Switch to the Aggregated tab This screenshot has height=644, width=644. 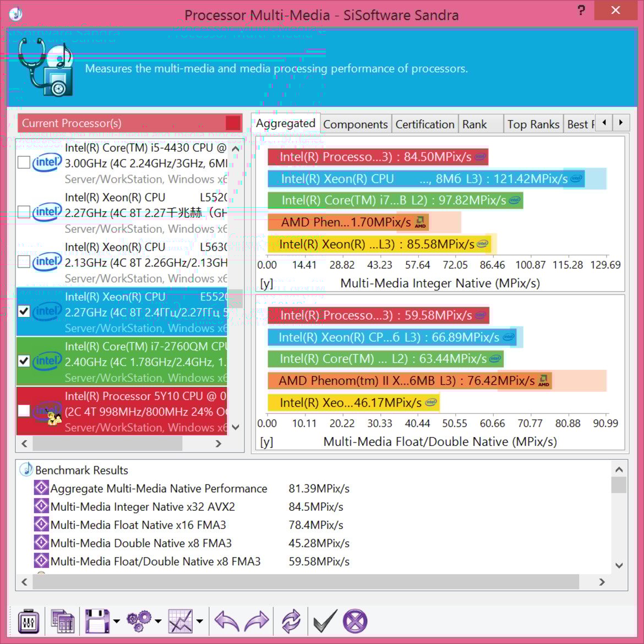click(x=286, y=123)
